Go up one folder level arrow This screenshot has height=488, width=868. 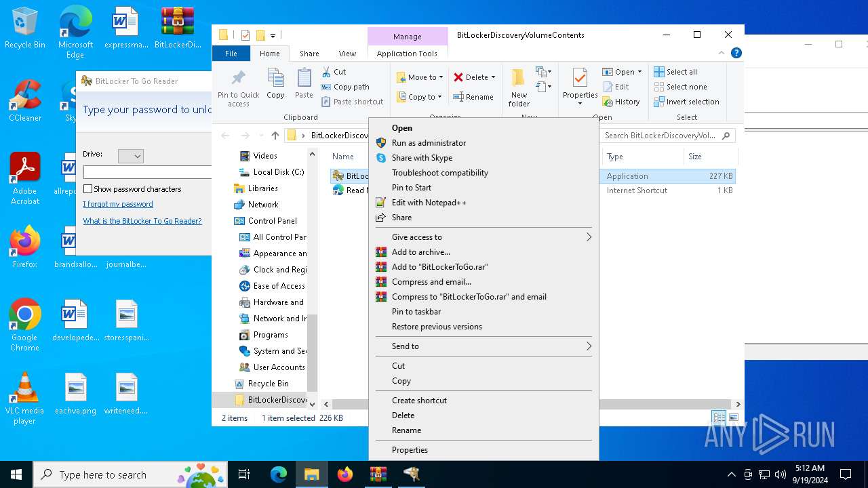point(275,136)
